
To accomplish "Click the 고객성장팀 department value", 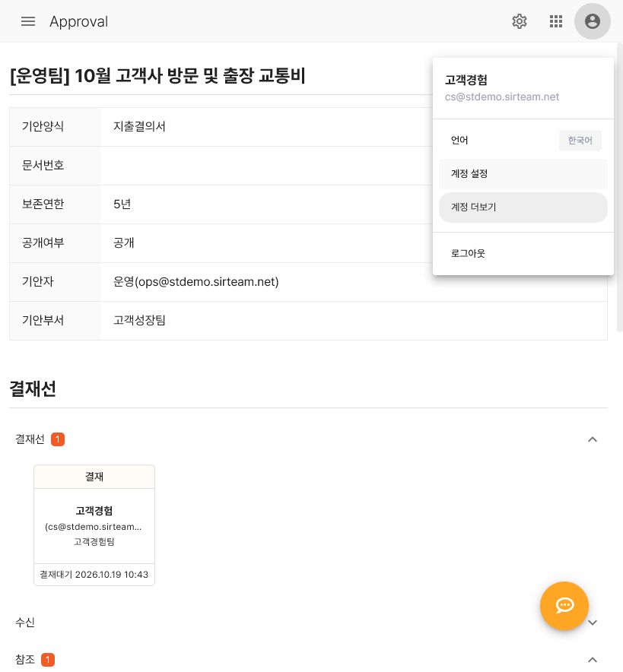I will (139, 321).
